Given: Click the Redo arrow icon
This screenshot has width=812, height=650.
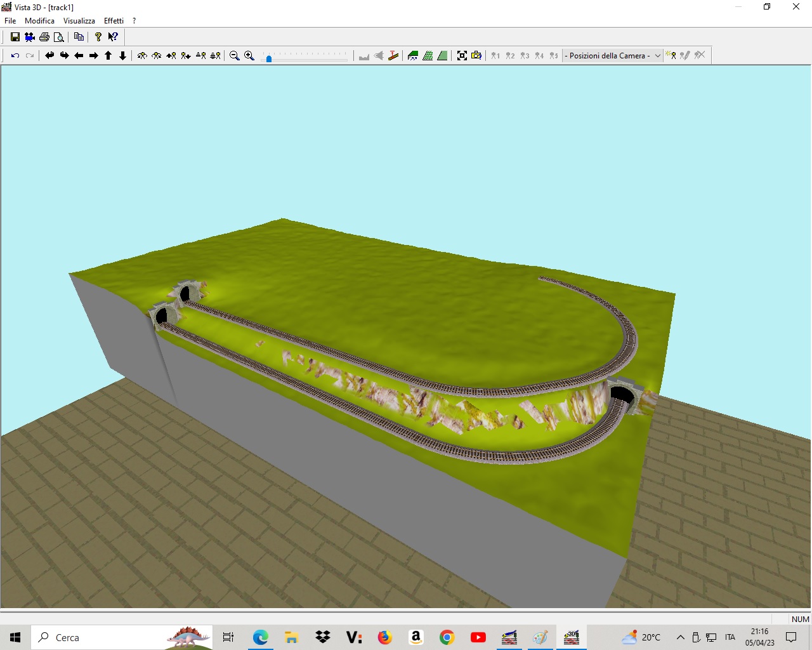Looking at the screenshot, I should [30, 56].
